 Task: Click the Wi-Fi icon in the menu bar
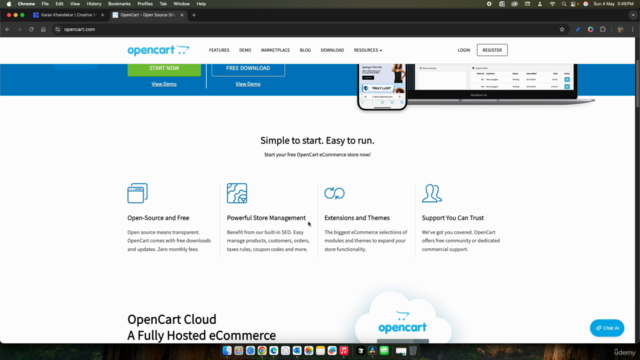tap(552, 4)
